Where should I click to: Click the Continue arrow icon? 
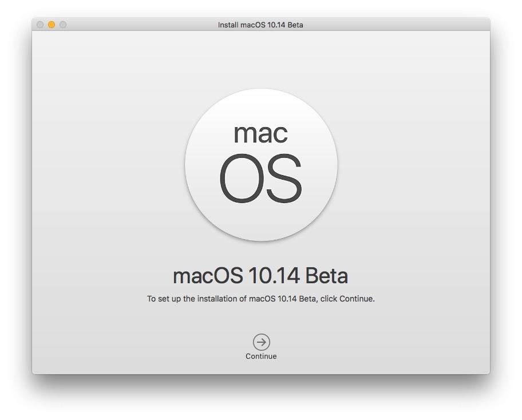click(x=262, y=342)
